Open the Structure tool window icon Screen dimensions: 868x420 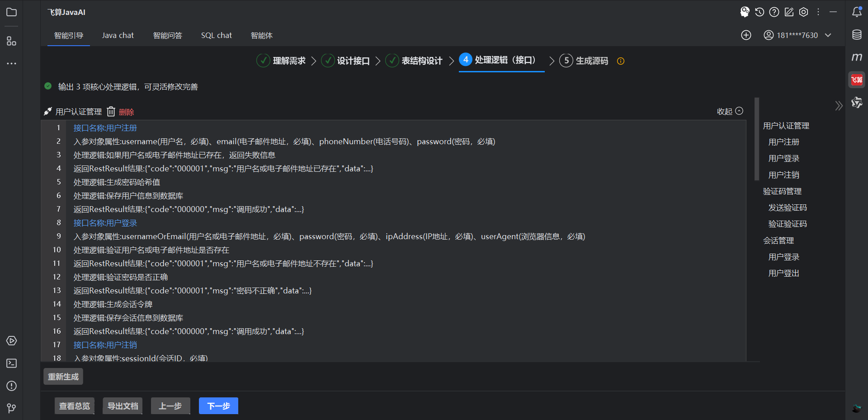[12, 41]
